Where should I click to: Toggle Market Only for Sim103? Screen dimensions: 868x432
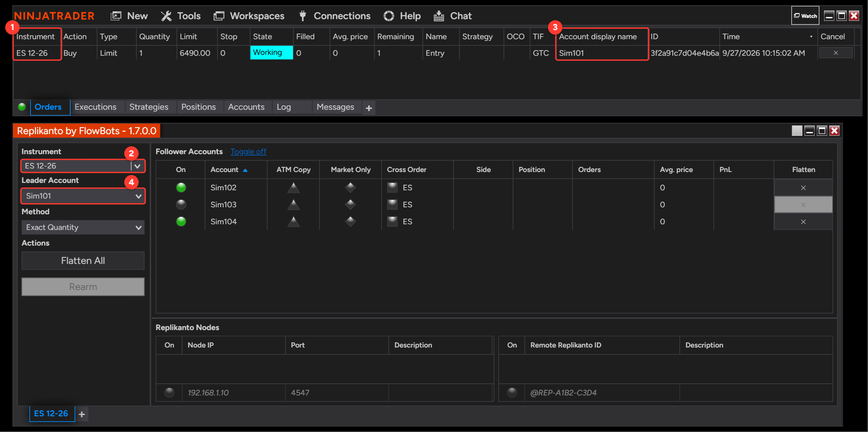[351, 205]
